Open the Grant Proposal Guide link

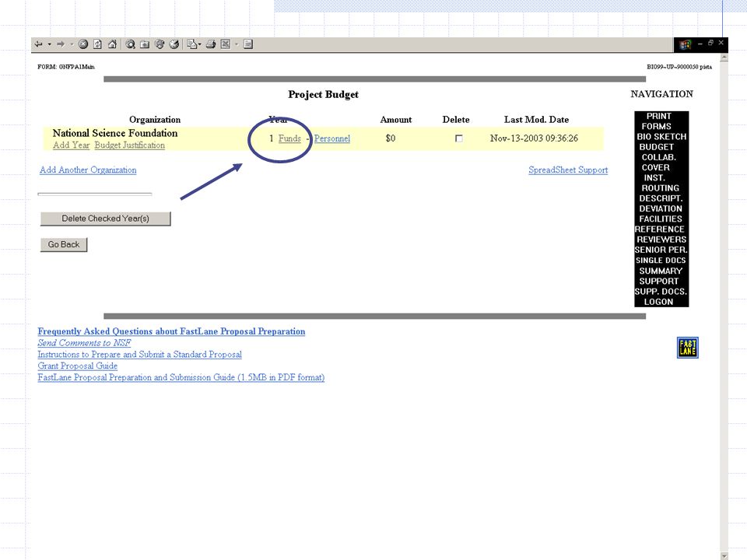pos(78,366)
